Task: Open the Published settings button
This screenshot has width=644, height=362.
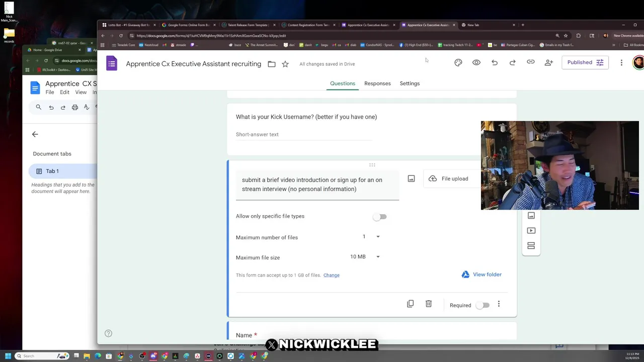Action: point(585,62)
